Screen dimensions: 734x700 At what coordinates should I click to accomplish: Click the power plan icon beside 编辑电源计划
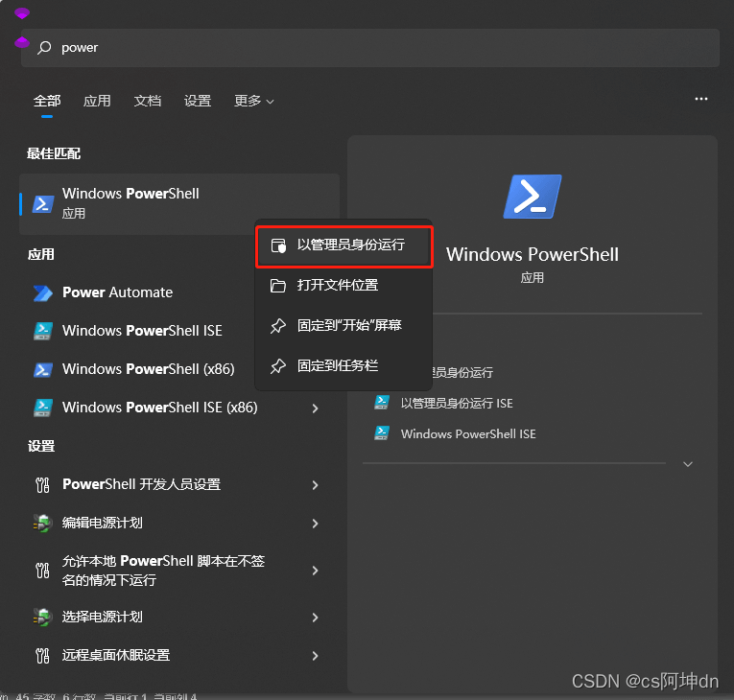coord(42,524)
